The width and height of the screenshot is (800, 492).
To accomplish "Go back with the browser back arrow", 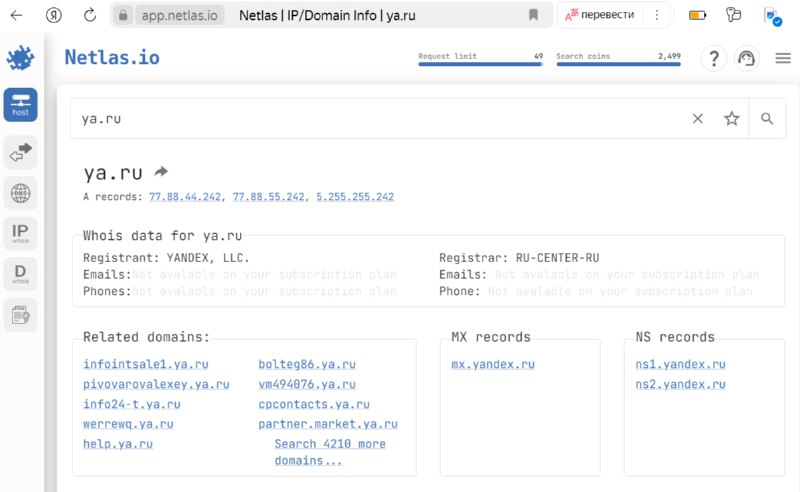I will tap(16, 15).
